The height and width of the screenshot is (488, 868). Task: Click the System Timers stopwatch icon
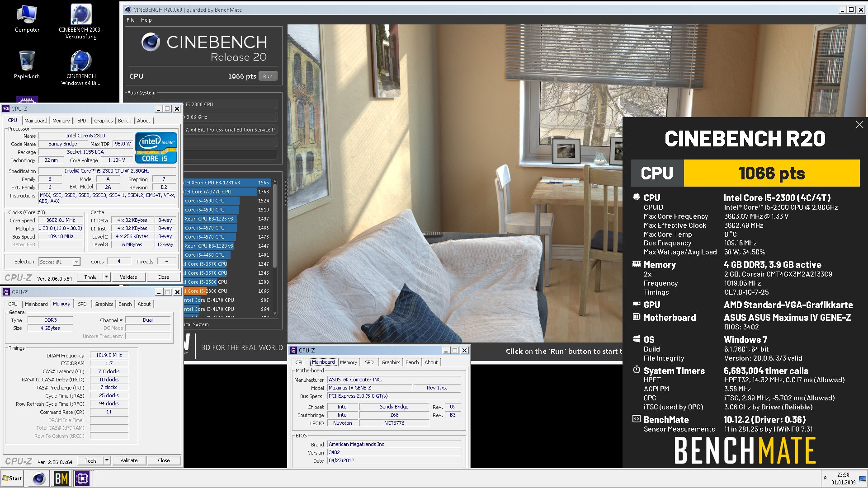point(636,370)
